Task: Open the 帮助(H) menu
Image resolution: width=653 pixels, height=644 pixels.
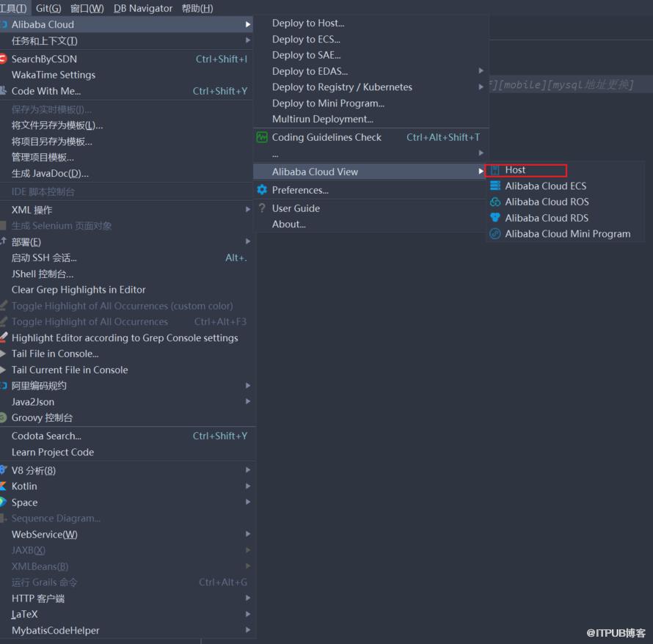Action: tap(197, 8)
